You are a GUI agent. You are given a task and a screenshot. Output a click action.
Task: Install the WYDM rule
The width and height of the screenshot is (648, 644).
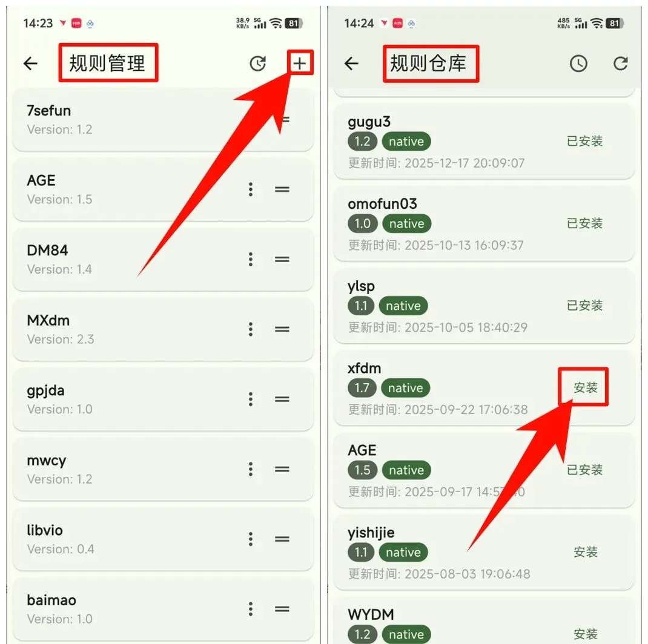(585, 634)
